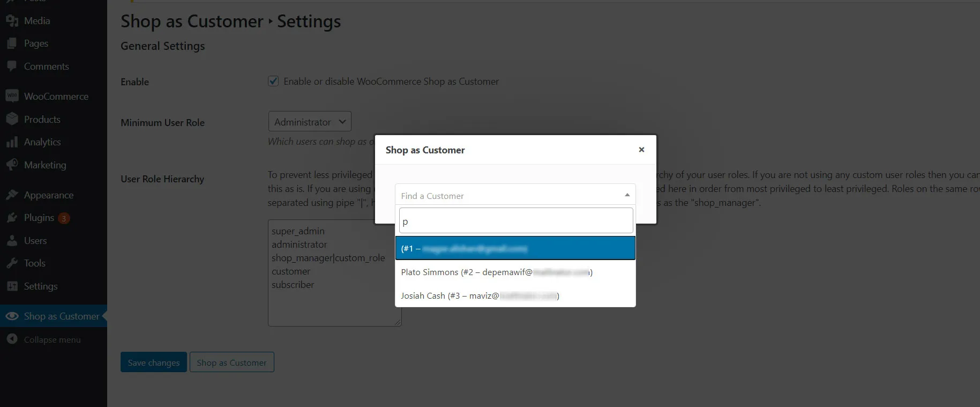
Task: Click the WooCommerce logo icon
Action: tap(12, 96)
